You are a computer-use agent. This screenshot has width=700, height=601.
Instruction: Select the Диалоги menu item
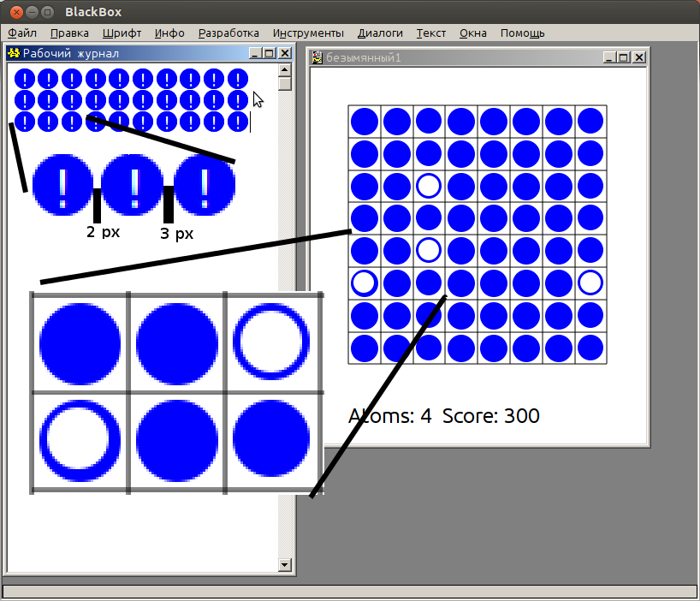click(x=380, y=33)
